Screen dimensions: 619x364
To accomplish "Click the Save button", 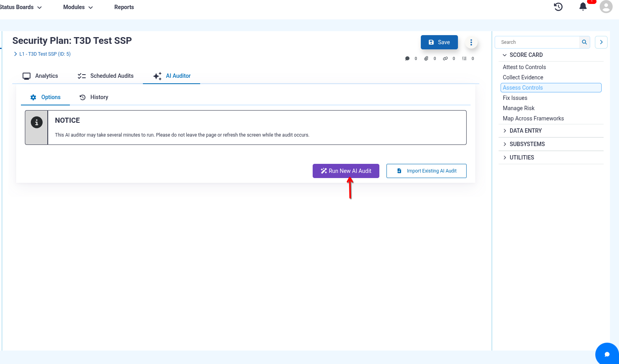I will [439, 42].
